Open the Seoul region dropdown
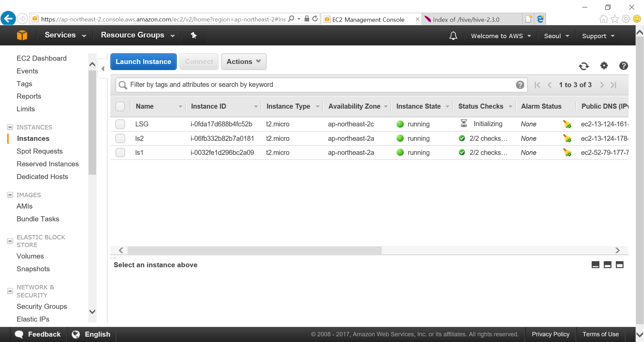This screenshot has width=644, height=342. click(556, 36)
